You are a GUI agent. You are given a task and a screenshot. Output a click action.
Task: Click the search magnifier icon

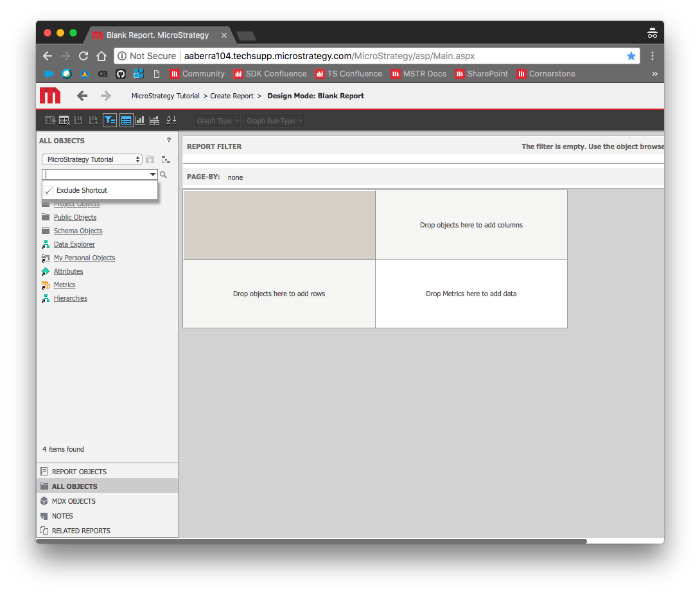[x=163, y=175]
